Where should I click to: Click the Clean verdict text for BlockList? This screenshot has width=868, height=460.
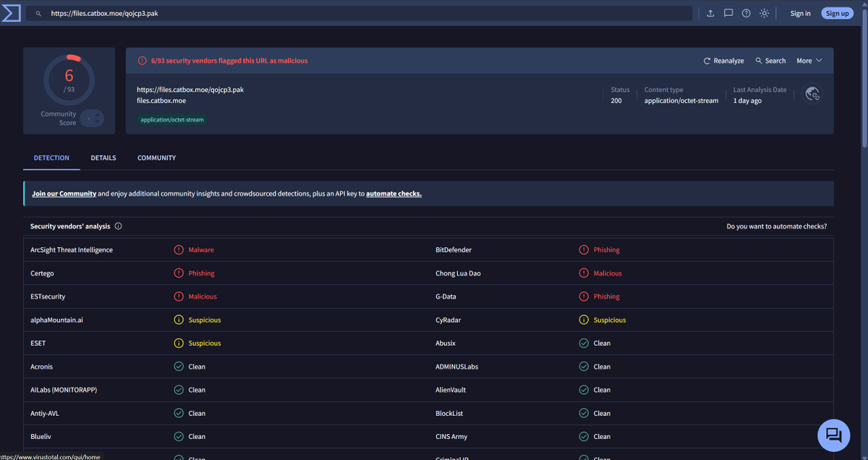tap(602, 414)
